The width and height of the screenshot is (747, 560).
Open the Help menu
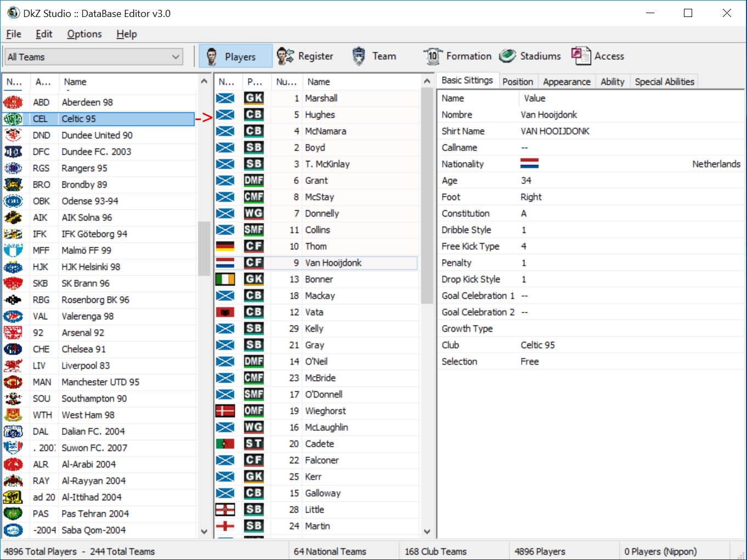(x=127, y=34)
